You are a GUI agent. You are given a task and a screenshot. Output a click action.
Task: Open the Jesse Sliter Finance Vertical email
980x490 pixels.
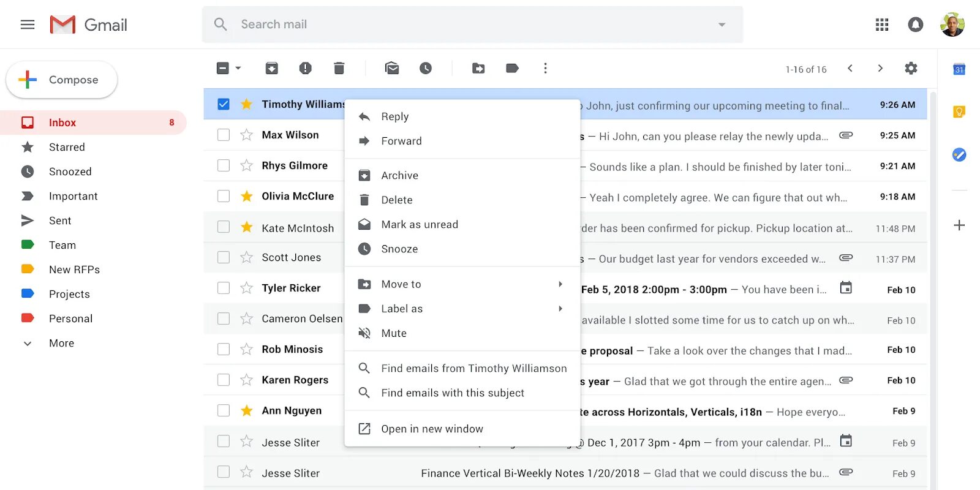565,472
